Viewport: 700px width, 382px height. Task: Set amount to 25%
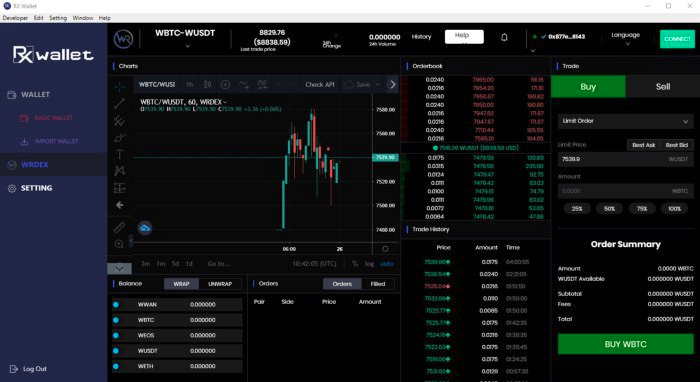click(577, 208)
